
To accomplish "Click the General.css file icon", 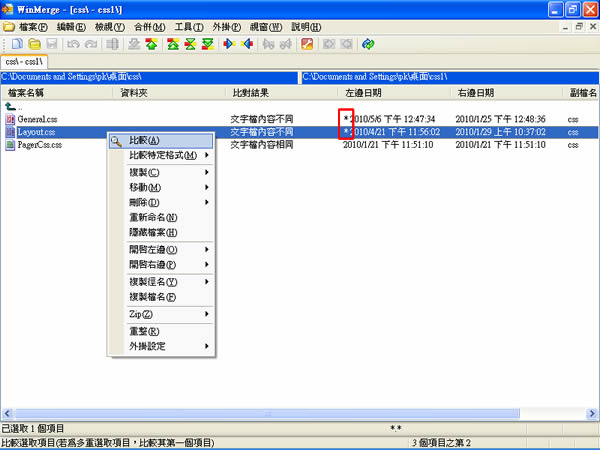I will pyautogui.click(x=10, y=119).
